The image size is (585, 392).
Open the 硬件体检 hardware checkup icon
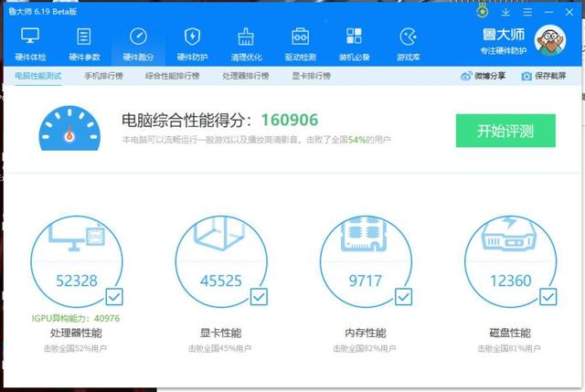pos(30,36)
